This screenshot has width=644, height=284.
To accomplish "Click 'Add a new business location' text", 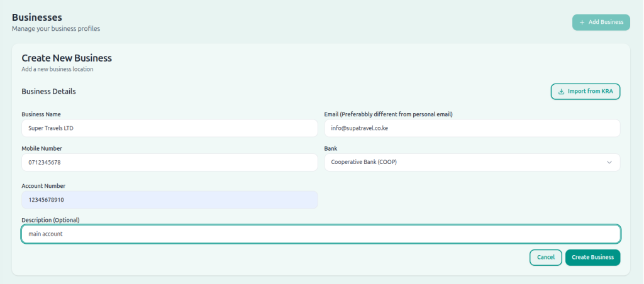I will (57, 69).
